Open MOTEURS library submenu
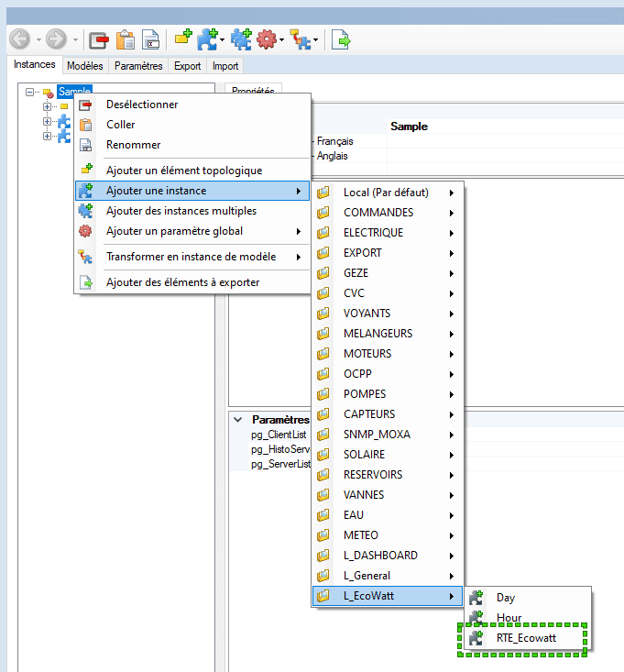The image size is (624, 672). point(388,354)
